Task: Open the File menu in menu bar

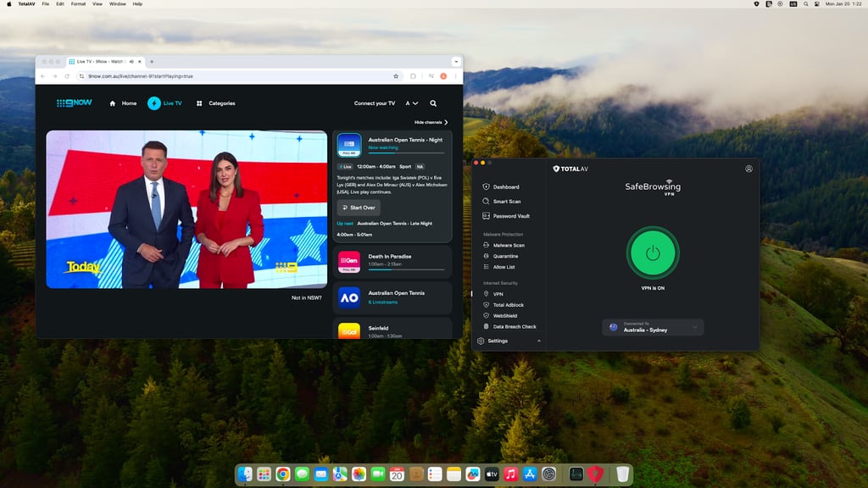Action: [x=46, y=4]
